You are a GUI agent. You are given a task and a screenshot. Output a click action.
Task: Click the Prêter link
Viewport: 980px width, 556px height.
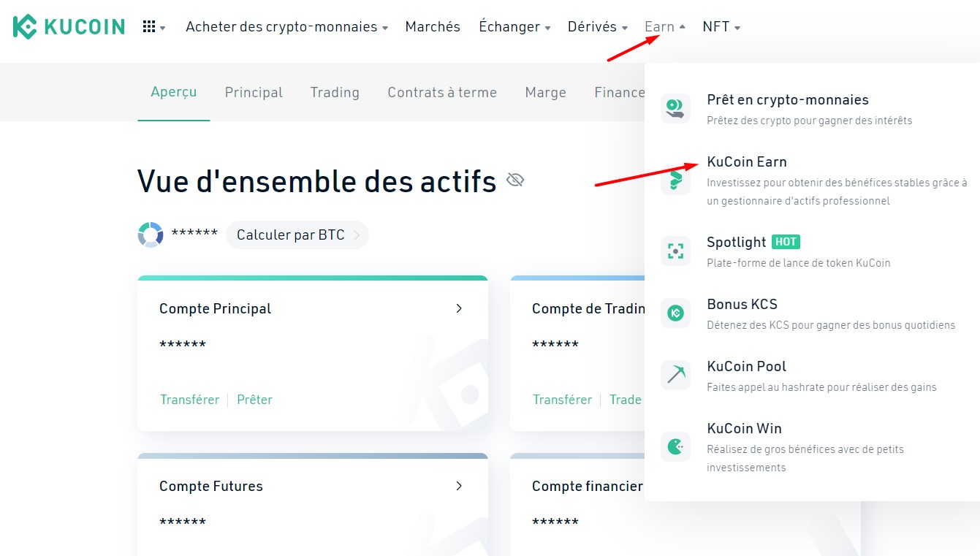254,400
